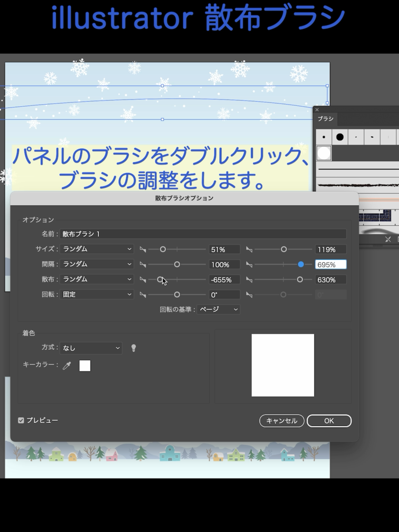This screenshot has width=399, height=532.
Task: Open the 回転の基準 dropdown showing ページ
Action: click(x=218, y=309)
